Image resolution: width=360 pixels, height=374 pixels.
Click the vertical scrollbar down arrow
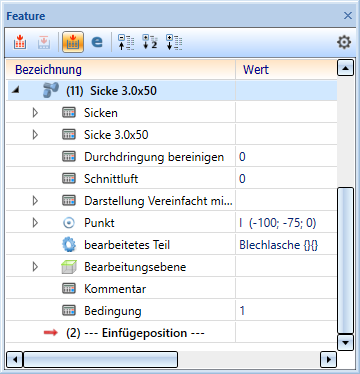pos(345,342)
